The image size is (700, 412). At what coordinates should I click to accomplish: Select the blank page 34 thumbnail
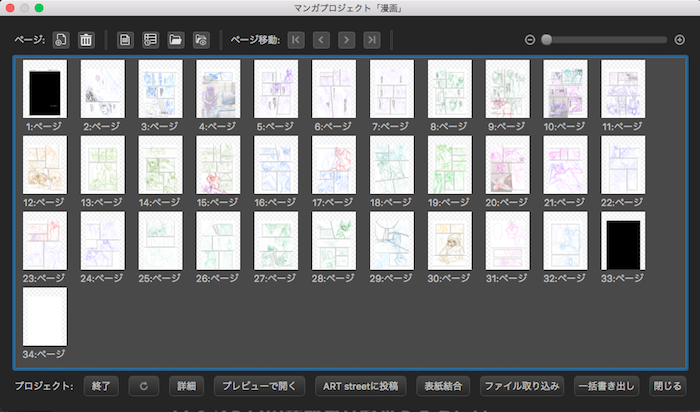click(45, 316)
